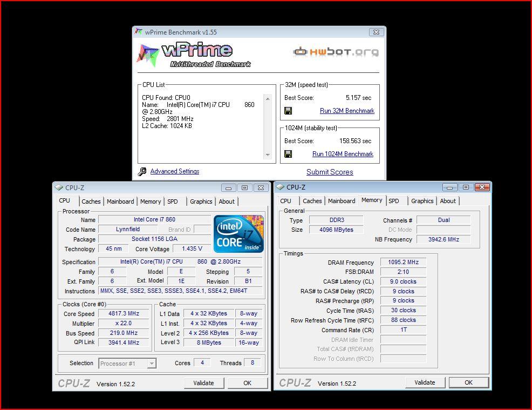Open About tab in left CPU-Z
Image resolution: width=532 pixels, height=410 pixels.
[x=227, y=201]
